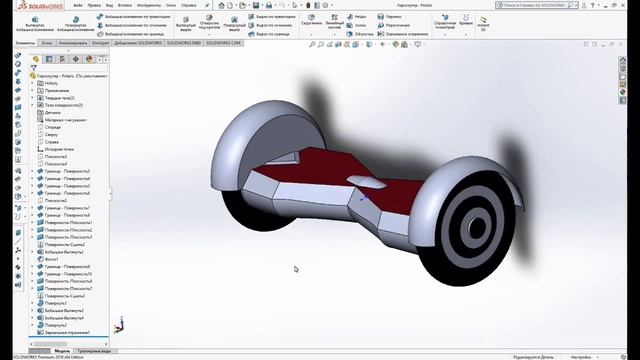Open the Appearances tab in right task pane

click(622, 92)
